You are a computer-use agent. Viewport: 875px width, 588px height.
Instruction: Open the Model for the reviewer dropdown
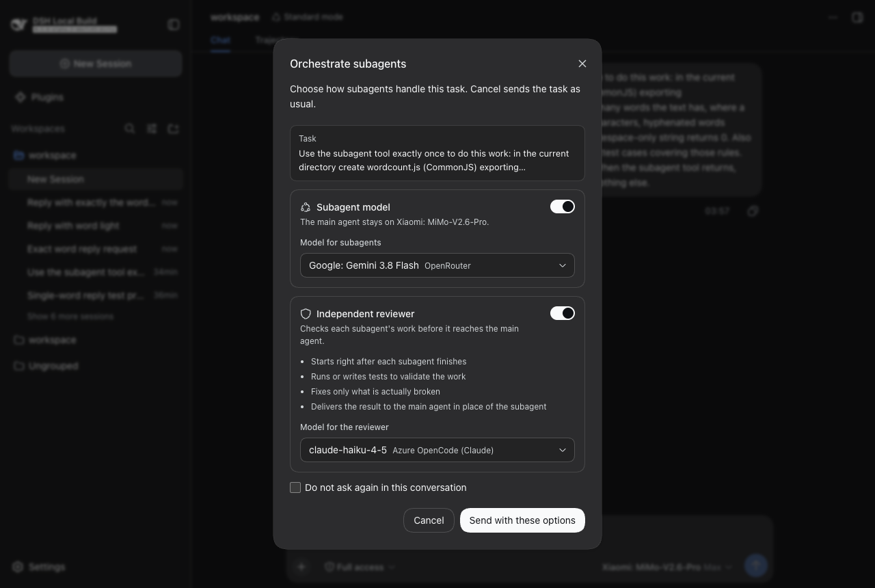tap(437, 450)
